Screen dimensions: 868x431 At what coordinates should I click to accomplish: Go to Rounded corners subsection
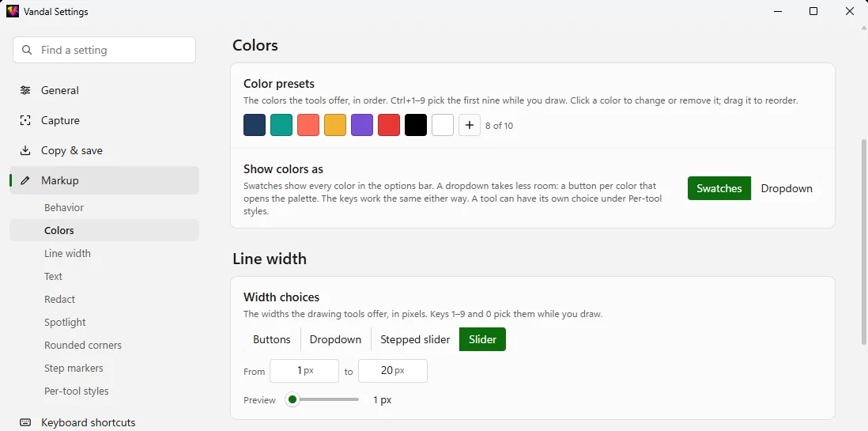104,345
